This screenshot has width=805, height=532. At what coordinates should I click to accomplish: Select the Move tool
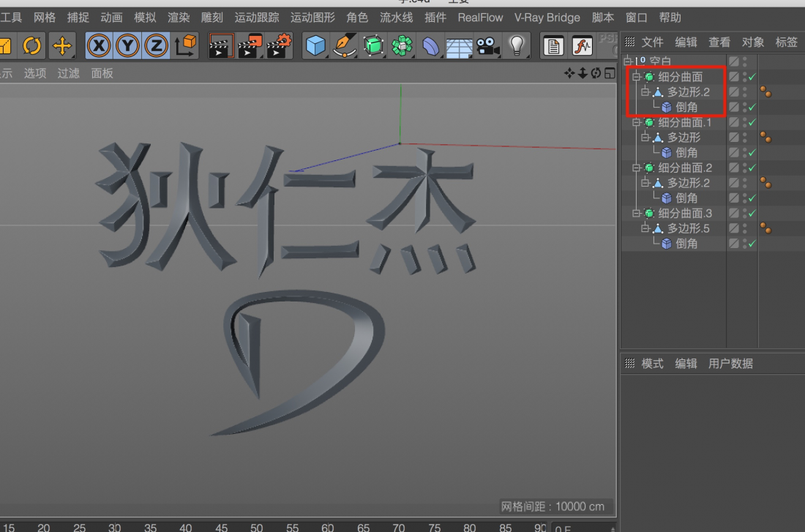point(62,46)
